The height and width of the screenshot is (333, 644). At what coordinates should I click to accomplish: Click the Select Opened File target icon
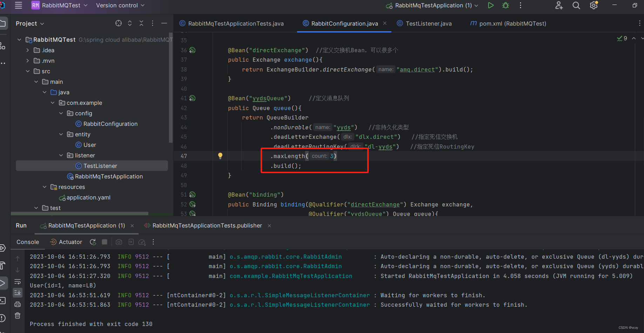[119, 23]
